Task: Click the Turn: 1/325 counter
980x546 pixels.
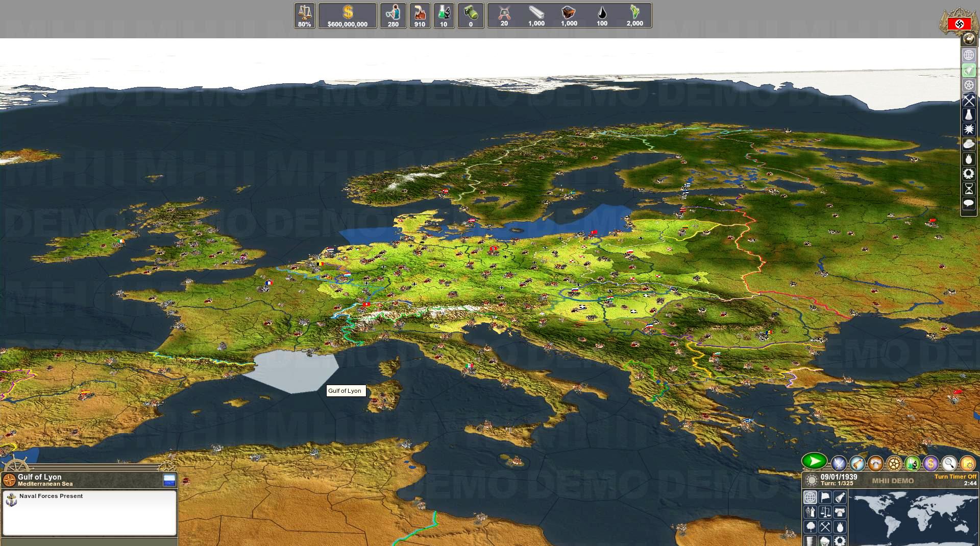Action: pyautogui.click(x=837, y=484)
